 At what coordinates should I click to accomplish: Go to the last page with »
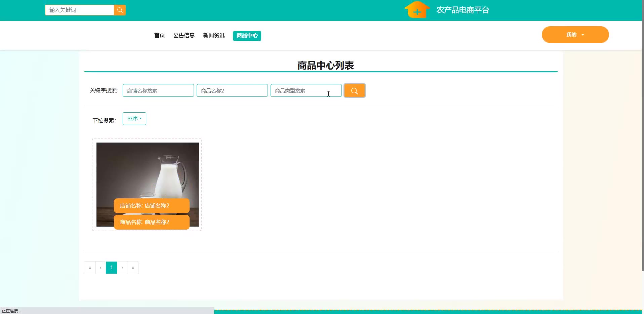tap(133, 268)
